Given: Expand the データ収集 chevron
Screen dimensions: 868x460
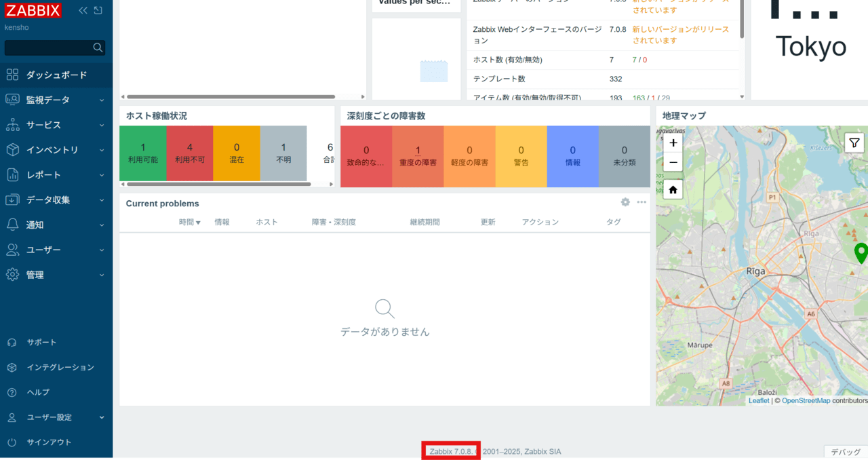Looking at the screenshot, I should click(x=102, y=200).
